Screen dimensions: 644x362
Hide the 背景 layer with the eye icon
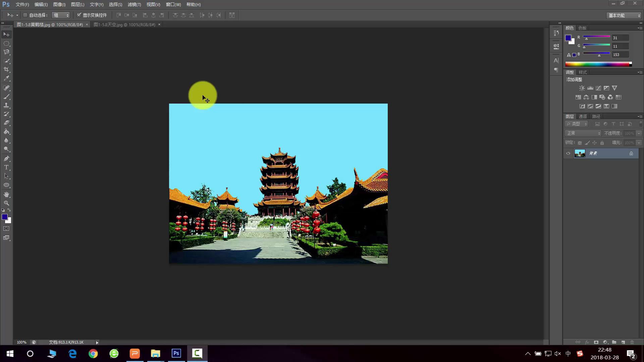(568, 153)
